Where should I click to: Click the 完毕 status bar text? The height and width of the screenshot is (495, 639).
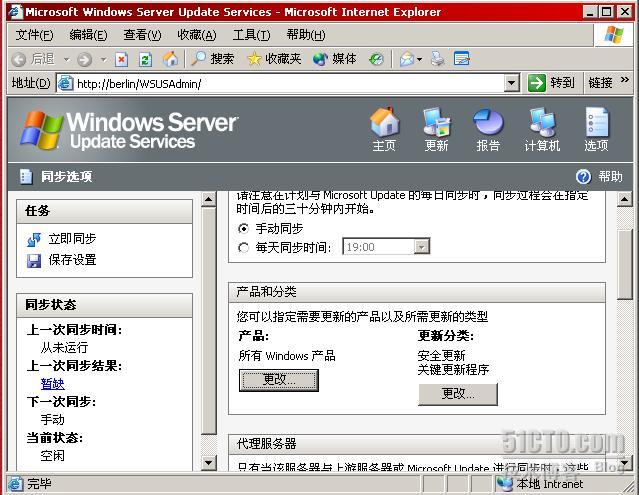40,484
